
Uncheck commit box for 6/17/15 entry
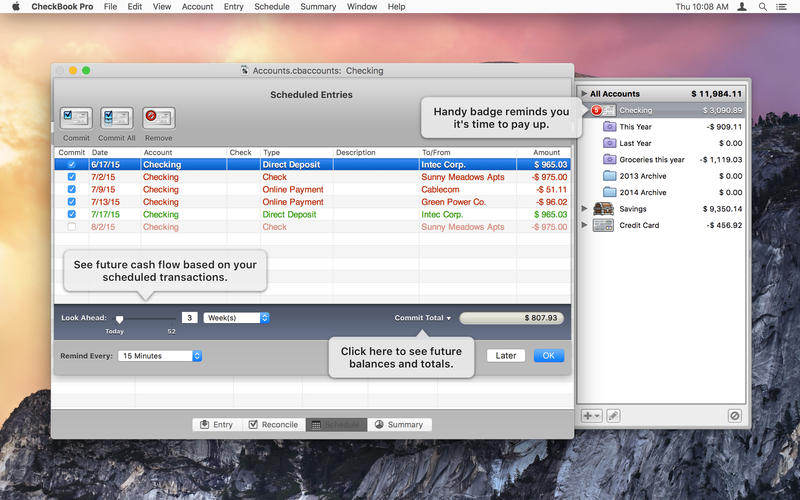tap(70, 164)
